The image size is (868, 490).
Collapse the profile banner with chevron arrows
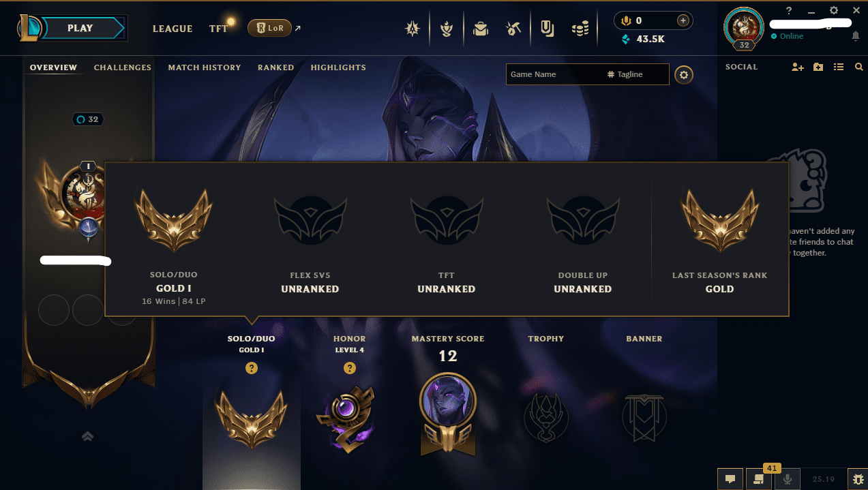(x=87, y=437)
